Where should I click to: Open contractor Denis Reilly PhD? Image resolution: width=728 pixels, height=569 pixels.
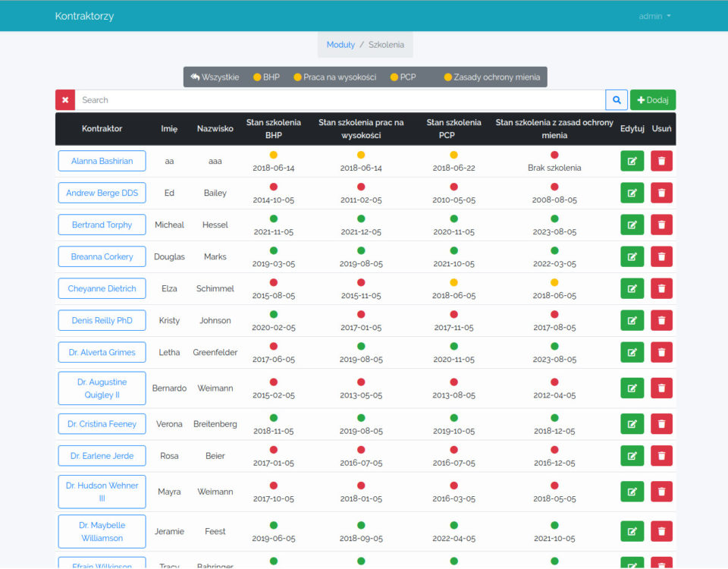tap(102, 320)
